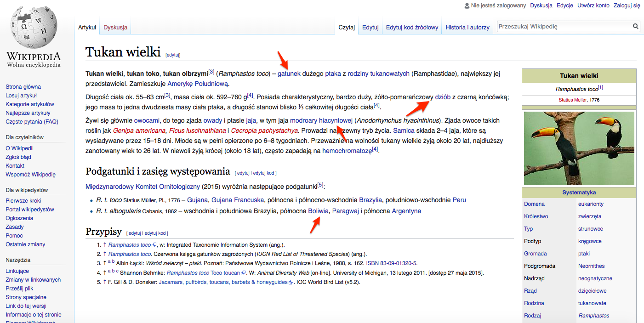The width and height of the screenshot is (644, 323).
Task: Select the Czytaj tab
Action: click(x=347, y=27)
